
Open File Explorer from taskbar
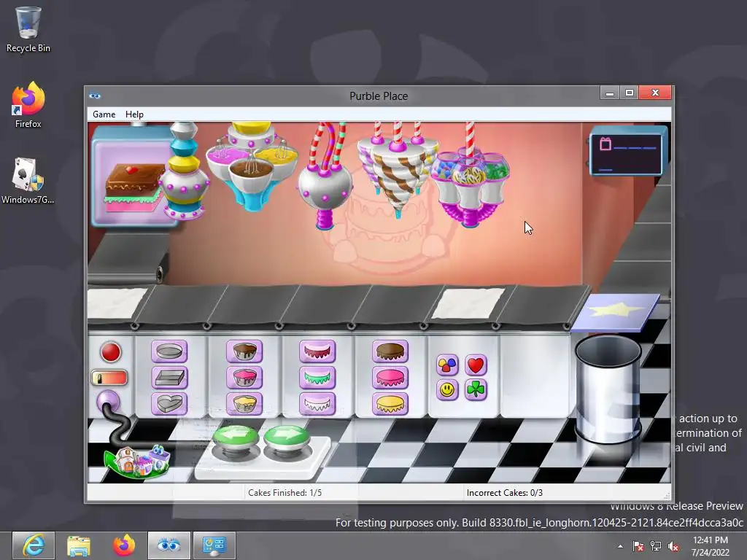pos(79,545)
